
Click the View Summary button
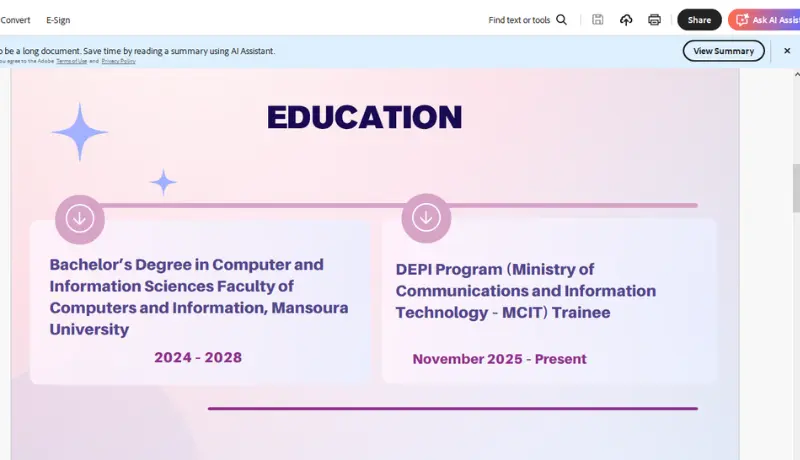click(723, 51)
